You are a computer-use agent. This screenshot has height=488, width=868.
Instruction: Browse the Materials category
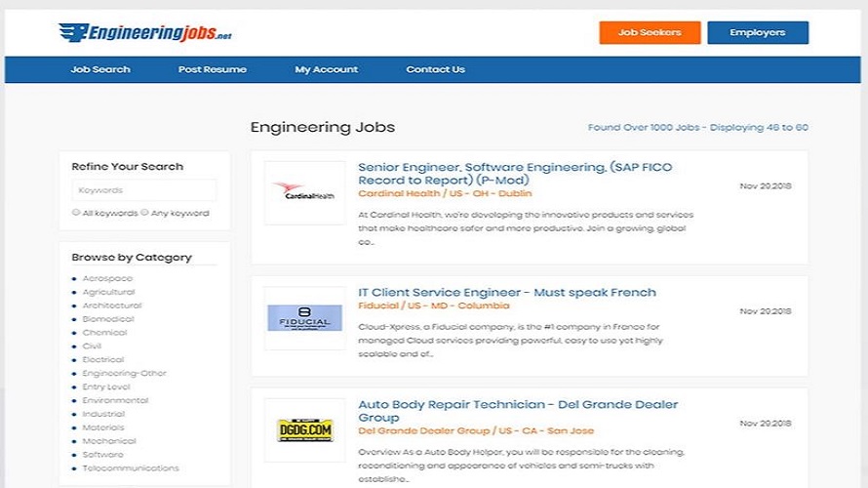tap(103, 427)
